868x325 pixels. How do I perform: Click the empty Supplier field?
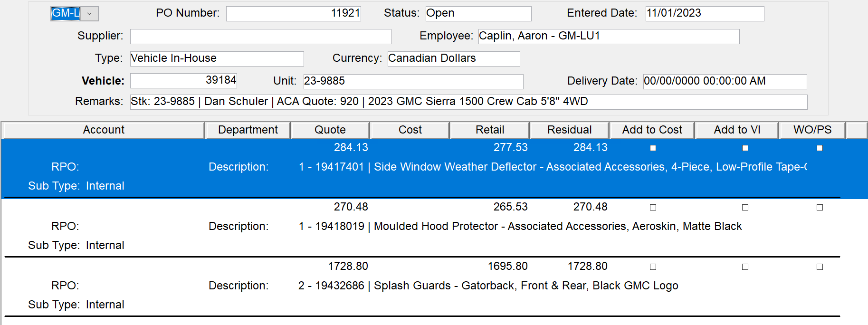pos(260,36)
